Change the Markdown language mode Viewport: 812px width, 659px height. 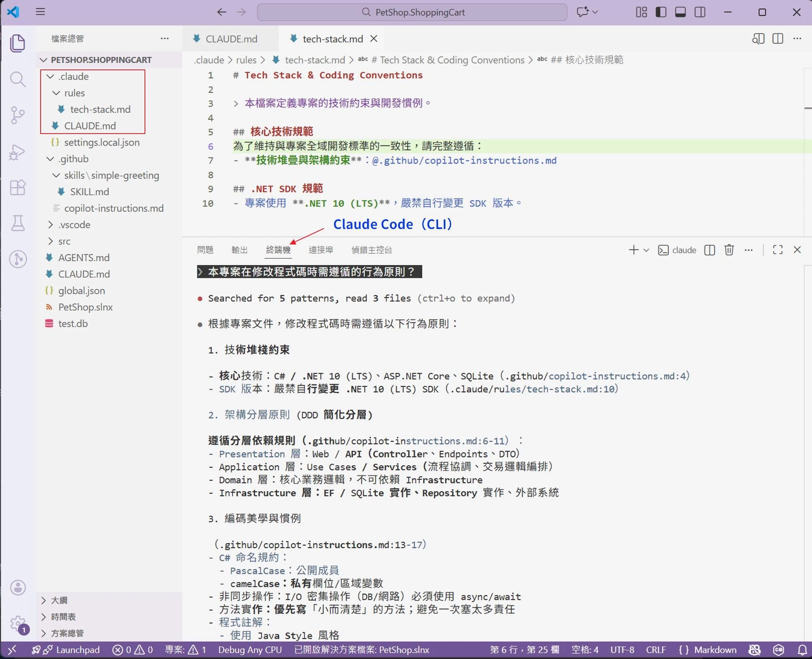coord(715,650)
